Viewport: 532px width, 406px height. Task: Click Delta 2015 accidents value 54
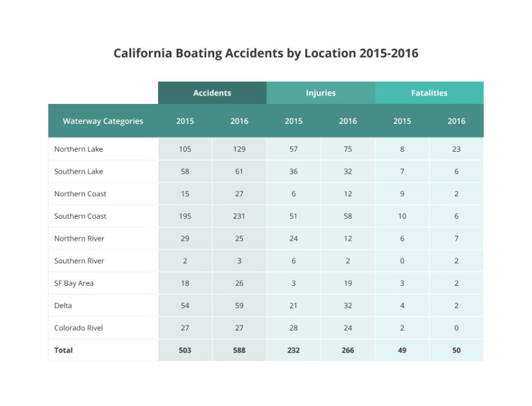[185, 305]
